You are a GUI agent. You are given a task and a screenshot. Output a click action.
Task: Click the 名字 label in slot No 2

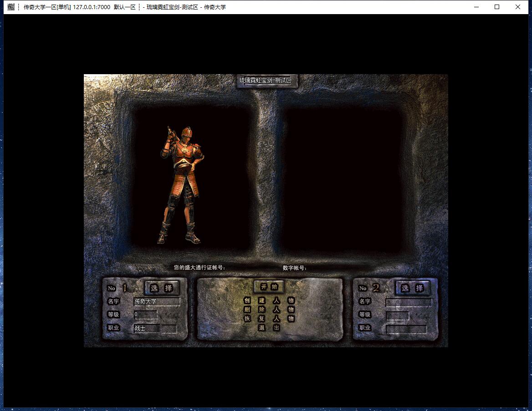(365, 301)
